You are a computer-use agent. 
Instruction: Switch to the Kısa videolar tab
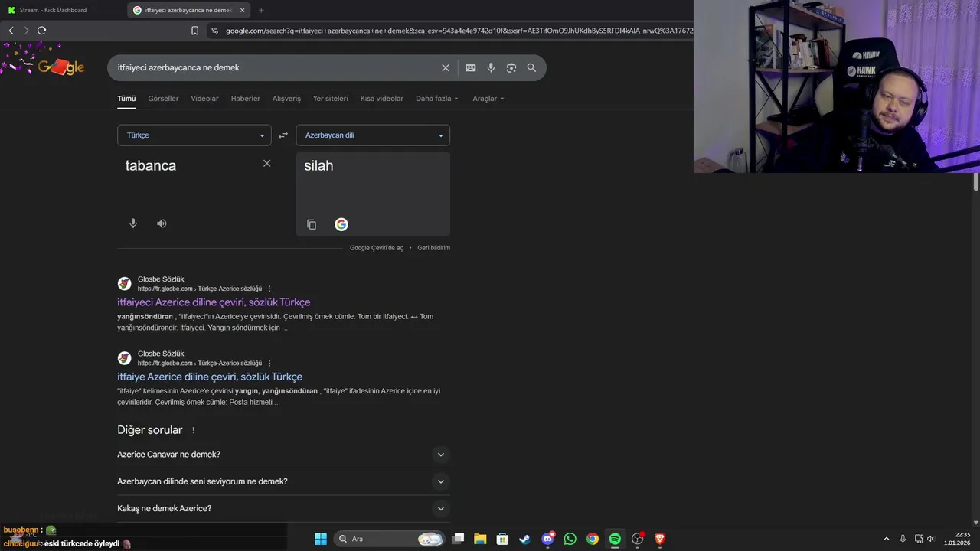coord(382,99)
